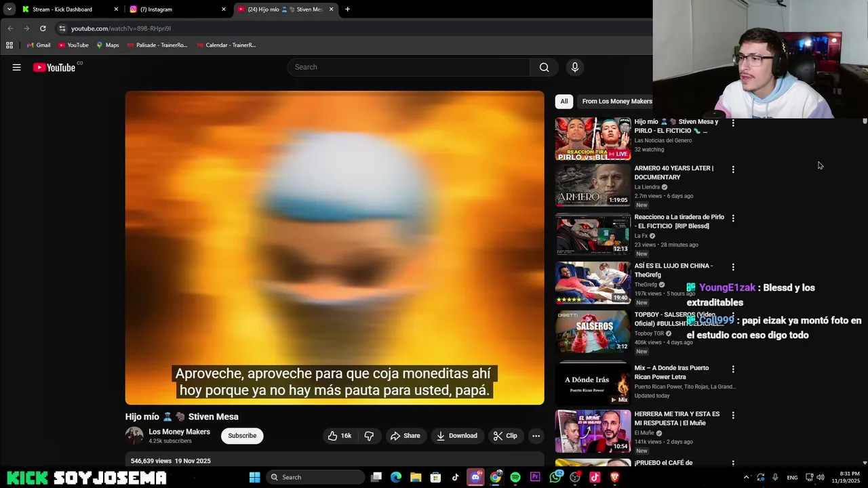The height and width of the screenshot is (488, 868).
Task: Open live Pirlo vs Blessd thumbnail
Action: pyautogui.click(x=593, y=139)
